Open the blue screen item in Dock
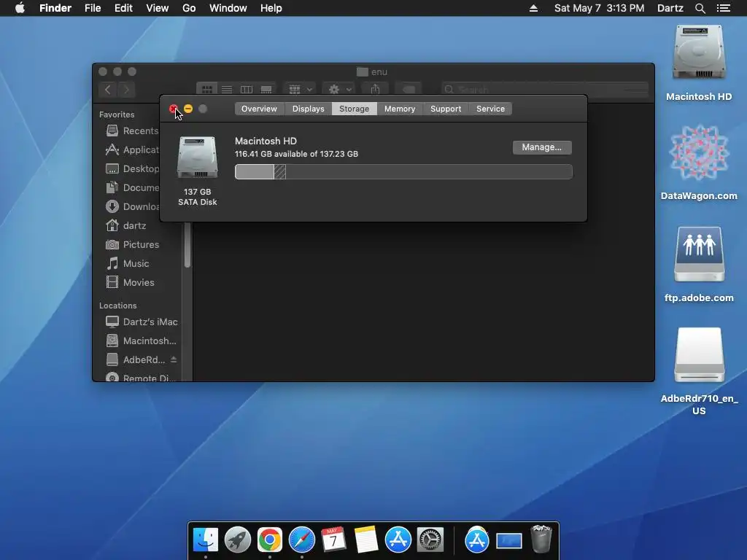 pos(508,540)
